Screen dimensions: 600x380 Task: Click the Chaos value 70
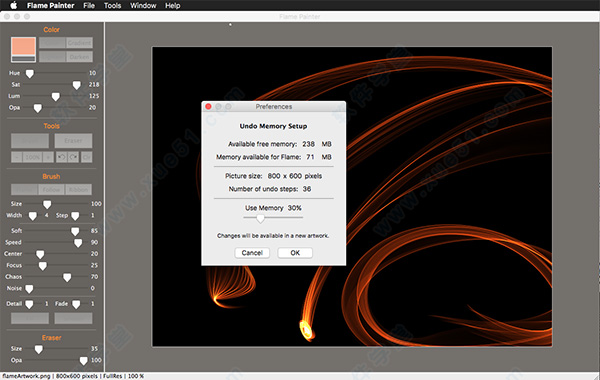[x=95, y=277]
